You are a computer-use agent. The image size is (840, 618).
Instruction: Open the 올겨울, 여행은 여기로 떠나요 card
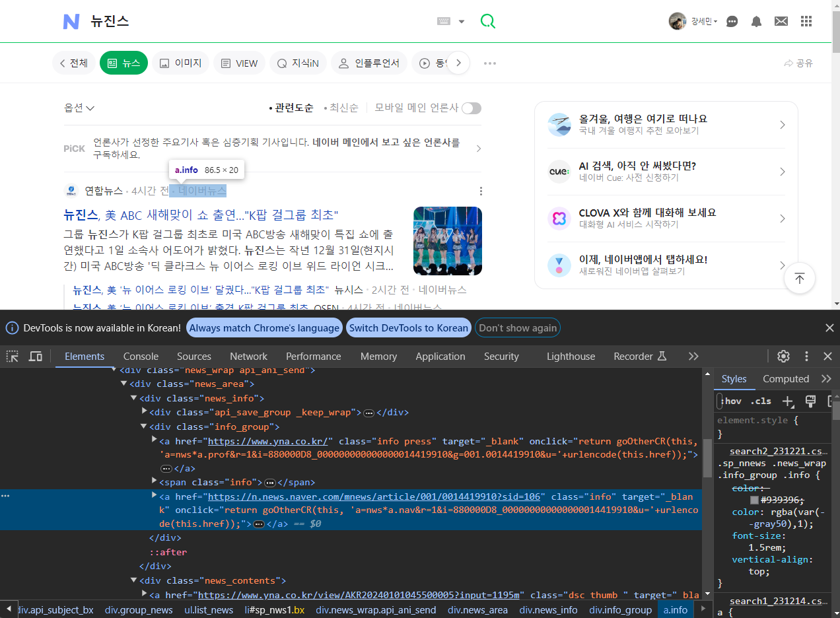pyautogui.click(x=667, y=125)
